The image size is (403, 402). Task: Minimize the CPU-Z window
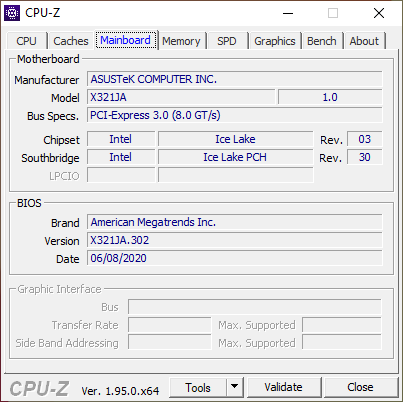coord(288,13)
